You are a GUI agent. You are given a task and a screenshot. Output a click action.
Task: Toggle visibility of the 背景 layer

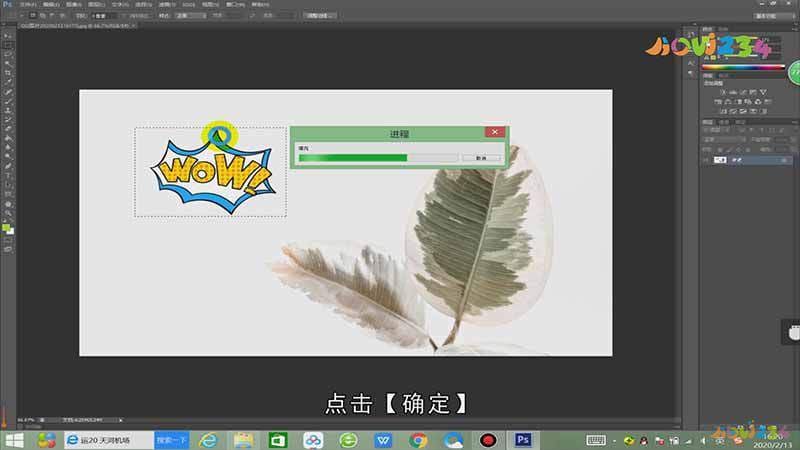point(707,160)
